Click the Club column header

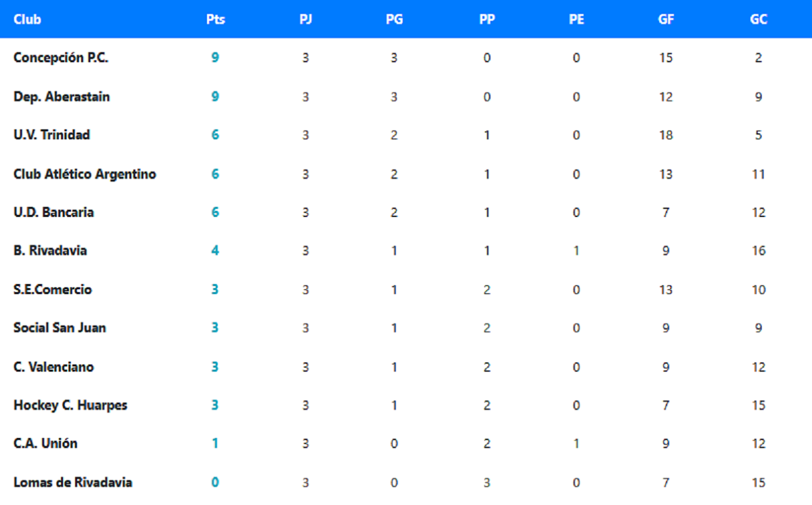tap(27, 20)
